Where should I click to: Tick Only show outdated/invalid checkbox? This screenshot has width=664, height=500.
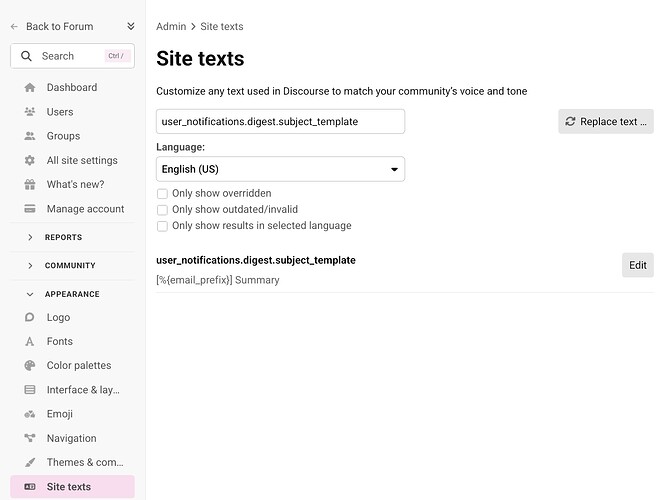(162, 210)
